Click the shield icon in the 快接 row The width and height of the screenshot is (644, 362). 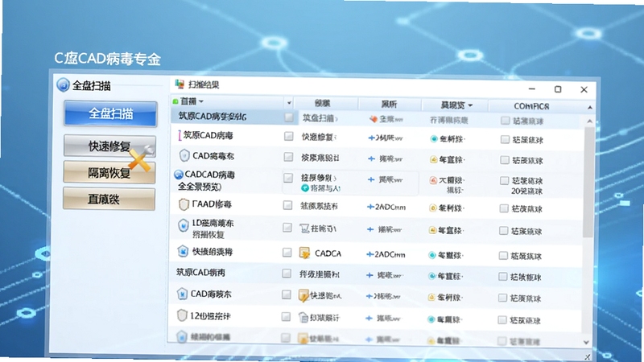[x=183, y=251]
